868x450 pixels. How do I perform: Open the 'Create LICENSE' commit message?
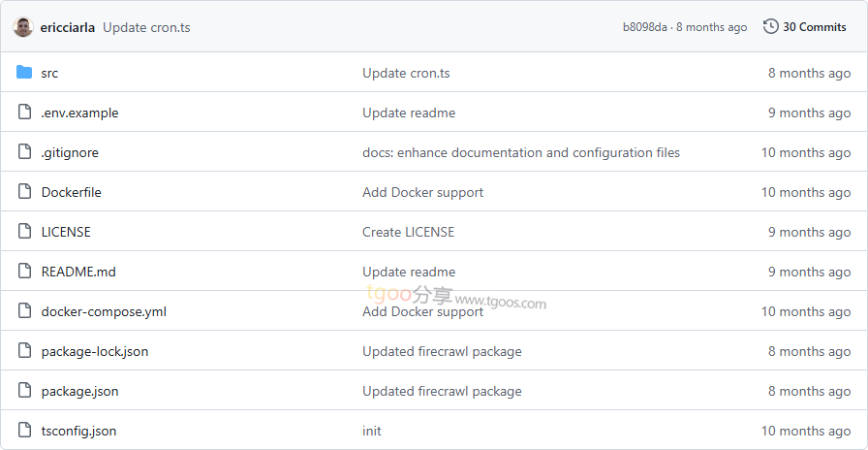pyautogui.click(x=408, y=232)
